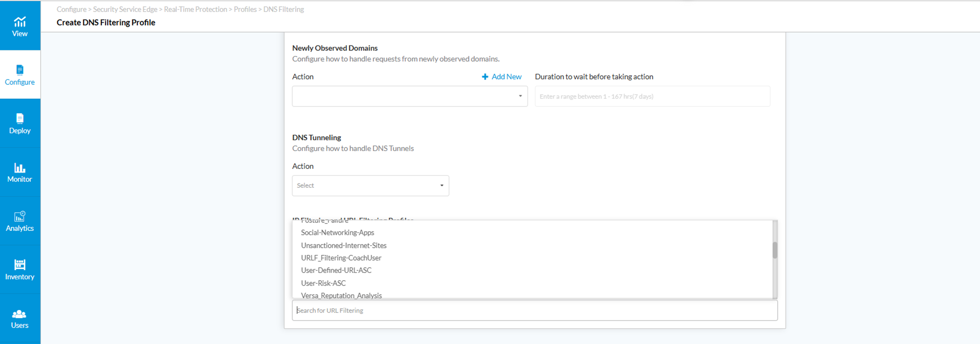Open the Deploy icon in sidebar
This screenshot has height=344, width=980.
click(x=20, y=118)
